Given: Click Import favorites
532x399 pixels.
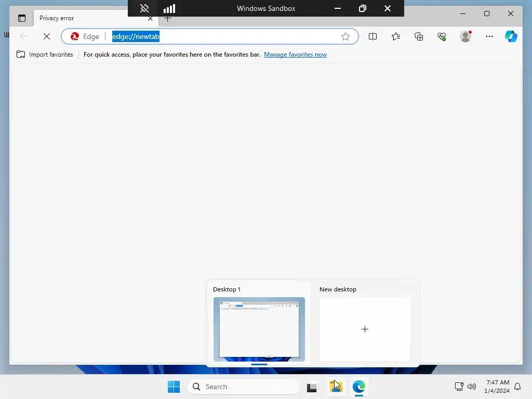Looking at the screenshot, I should (x=45, y=54).
